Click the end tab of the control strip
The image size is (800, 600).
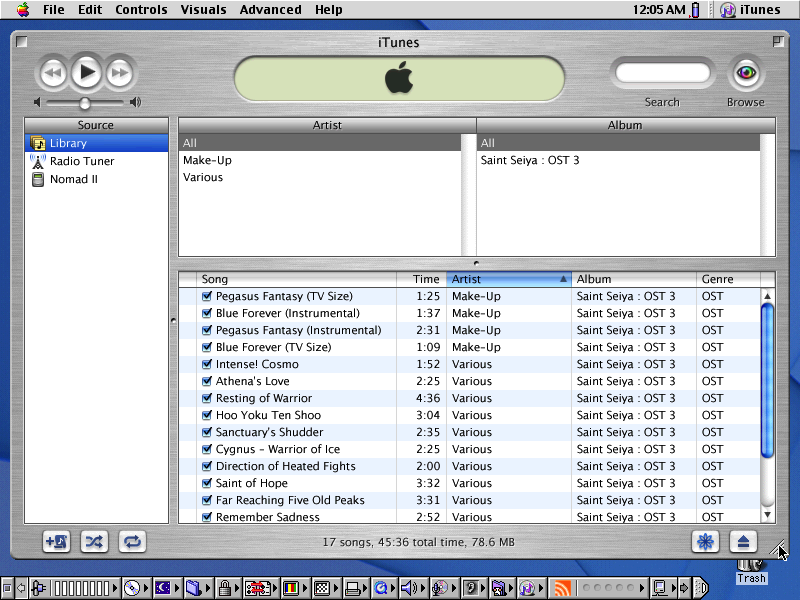pyautogui.click(x=702, y=588)
